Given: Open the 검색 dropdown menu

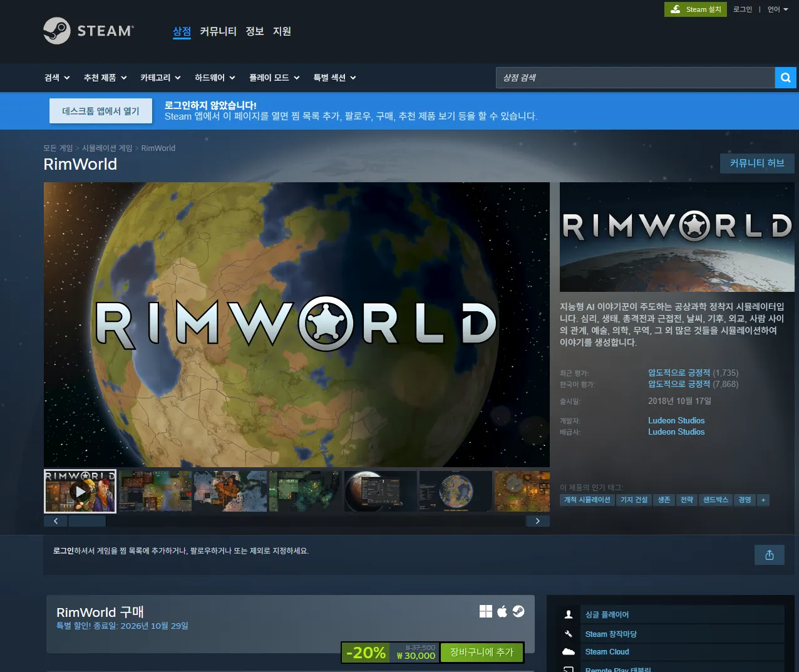Looking at the screenshot, I should [57, 78].
